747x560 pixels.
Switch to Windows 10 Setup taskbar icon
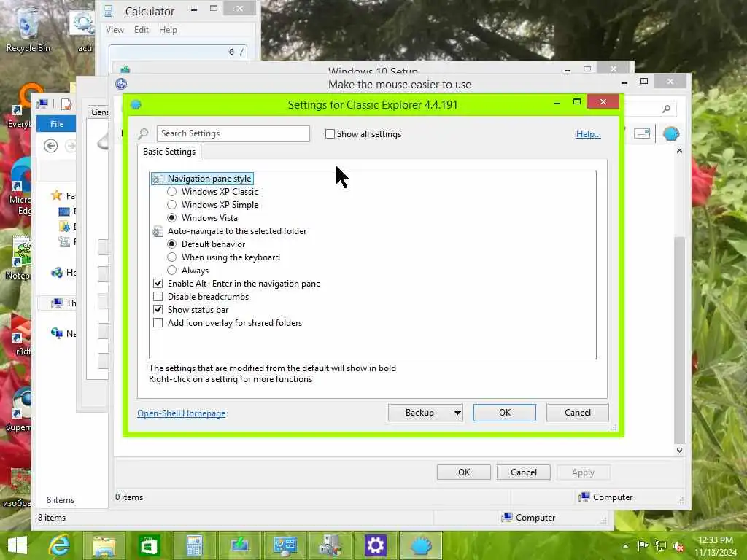(x=239, y=545)
